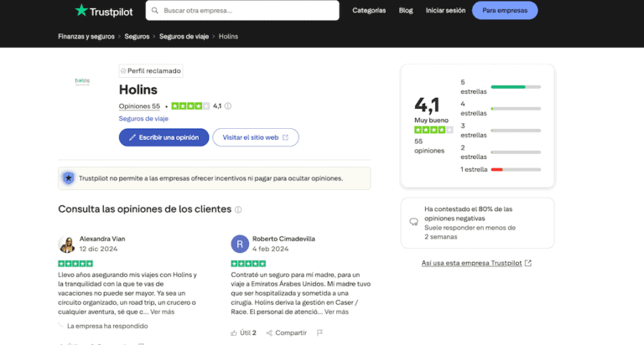Click external link icon in Visitar el sitio web
Viewport: 644px width, 345px height.
point(285,137)
